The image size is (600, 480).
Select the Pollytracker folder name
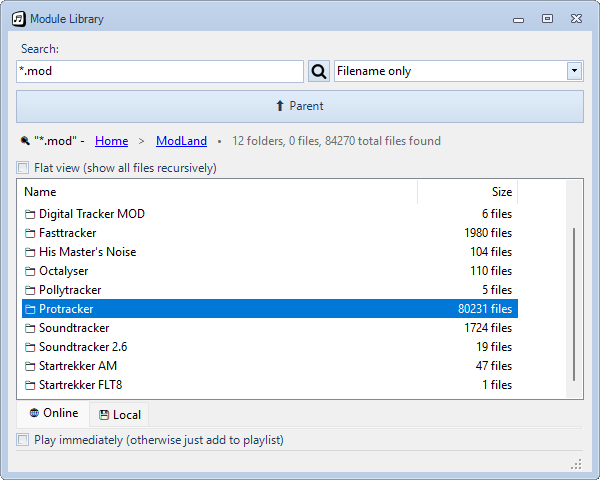click(70, 290)
